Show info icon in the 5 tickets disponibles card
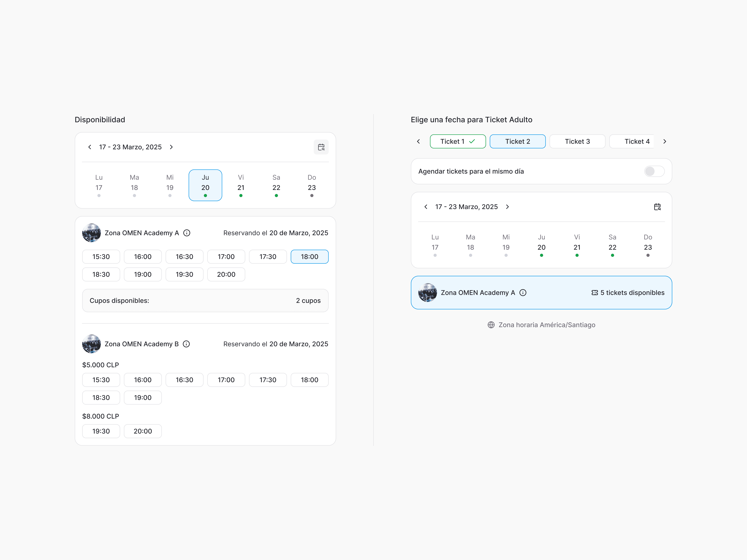 pyautogui.click(x=523, y=293)
